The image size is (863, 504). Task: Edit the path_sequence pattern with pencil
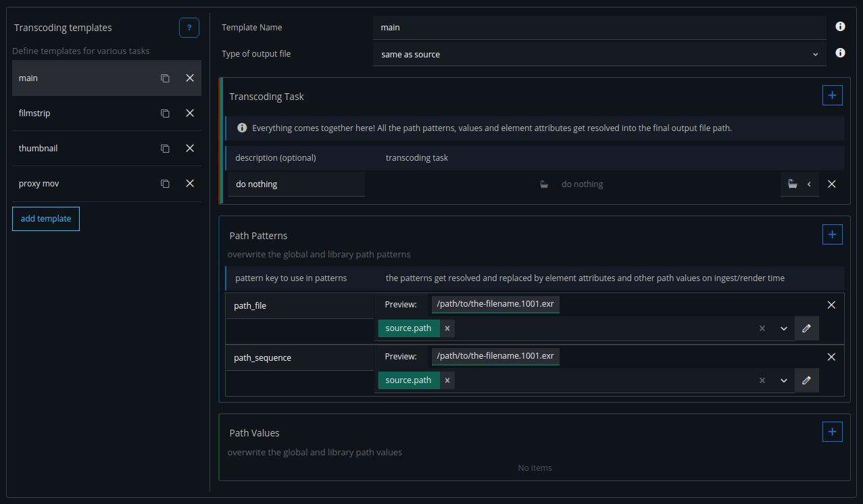(806, 380)
